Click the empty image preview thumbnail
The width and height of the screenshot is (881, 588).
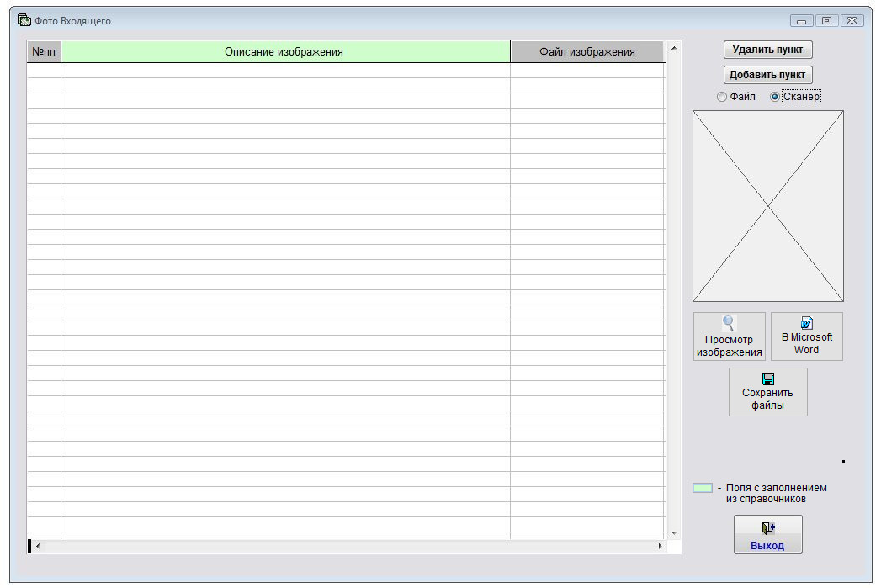pos(768,206)
